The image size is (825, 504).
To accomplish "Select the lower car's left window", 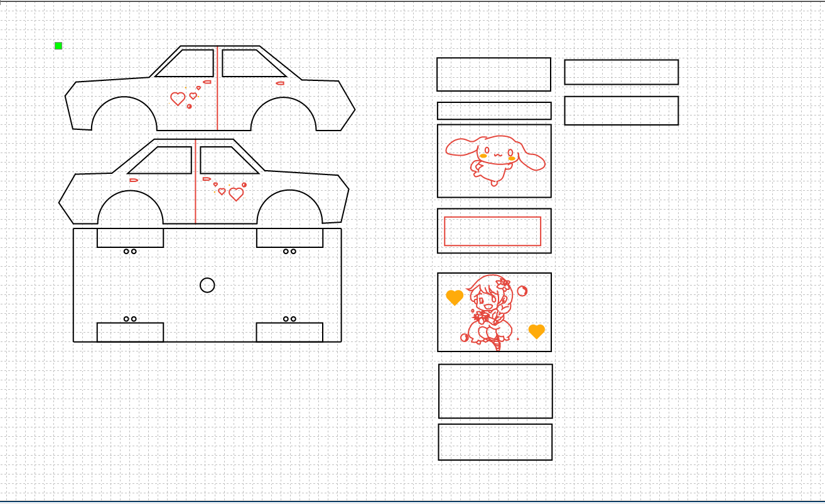I will coord(160,160).
